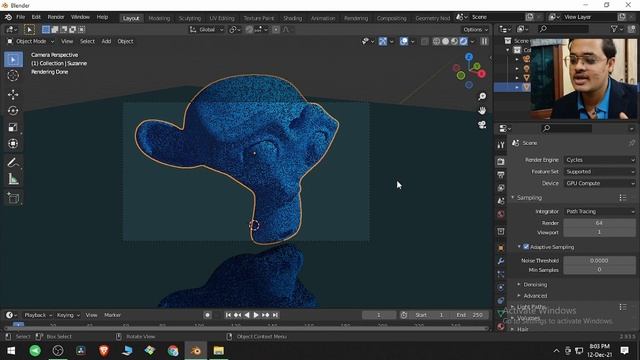
Task: Open the timeline Keying menu
Action: pyautogui.click(x=68, y=315)
